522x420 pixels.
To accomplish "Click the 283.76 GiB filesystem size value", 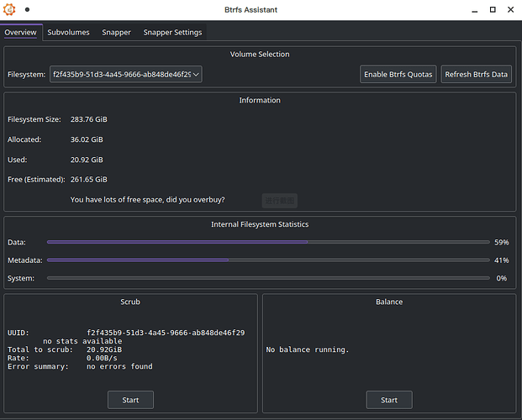I will point(89,119).
